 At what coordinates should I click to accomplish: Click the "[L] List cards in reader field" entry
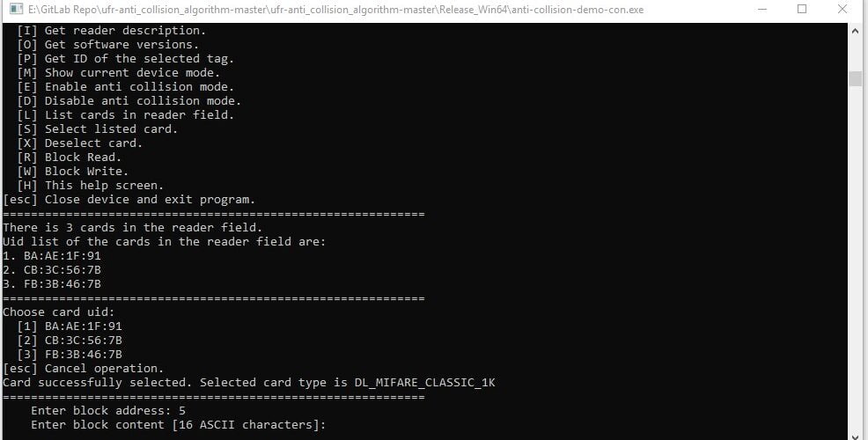pyautogui.click(x=126, y=115)
